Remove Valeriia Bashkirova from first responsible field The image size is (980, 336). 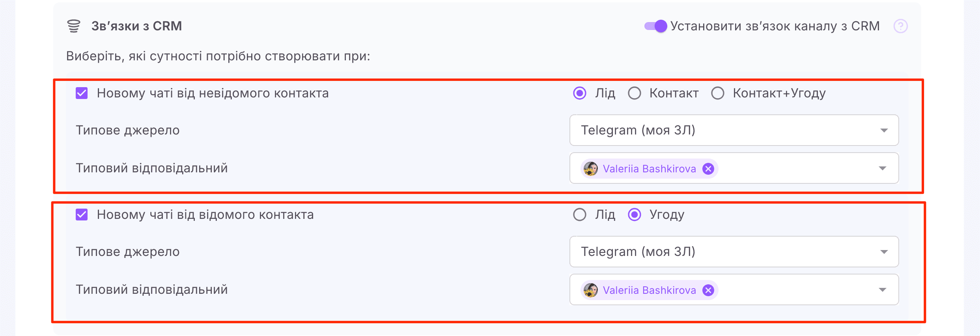[709, 169]
